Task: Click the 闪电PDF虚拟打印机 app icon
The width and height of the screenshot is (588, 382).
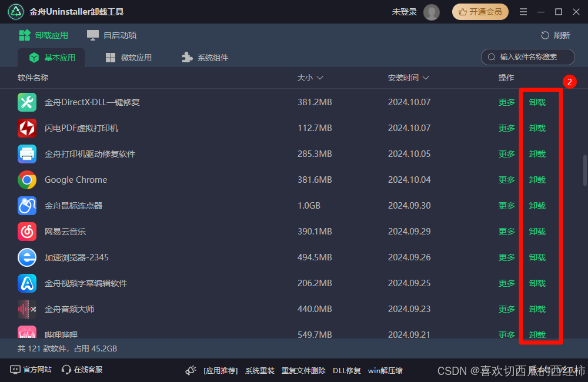Action: point(27,128)
